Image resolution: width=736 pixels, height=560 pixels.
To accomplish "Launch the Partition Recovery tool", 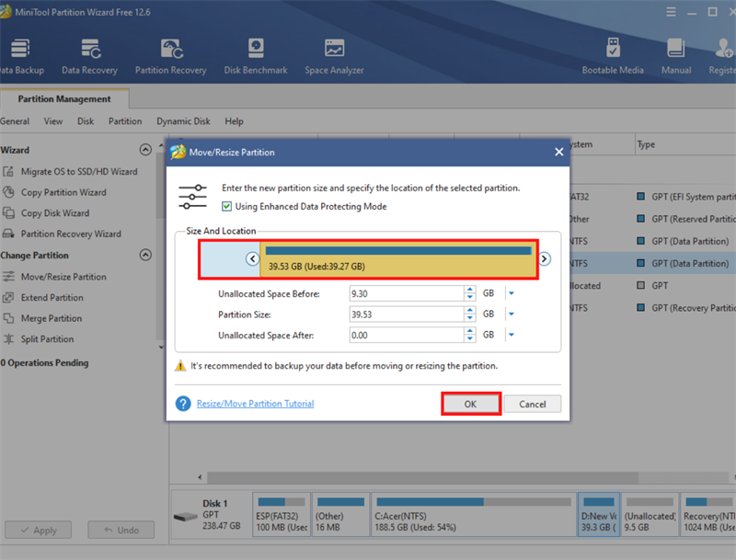I will click(x=170, y=55).
